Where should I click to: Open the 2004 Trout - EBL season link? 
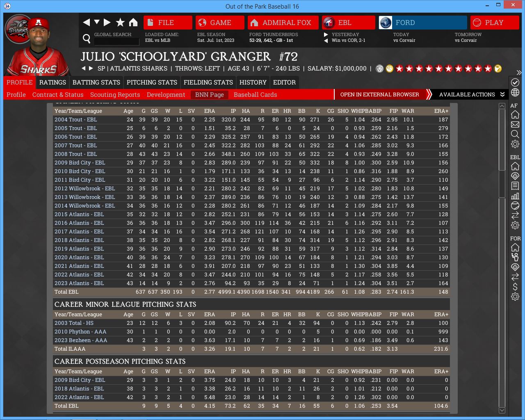click(x=76, y=120)
